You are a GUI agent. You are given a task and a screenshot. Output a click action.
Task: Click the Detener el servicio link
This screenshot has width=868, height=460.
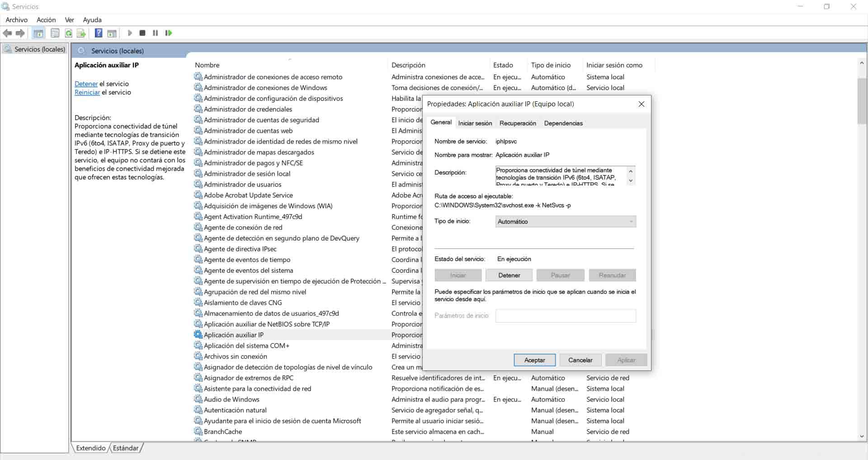click(86, 84)
